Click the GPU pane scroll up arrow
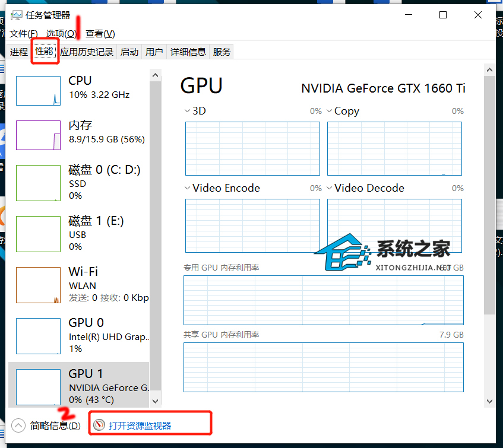Viewport: 503px width, 448px height. [x=489, y=70]
